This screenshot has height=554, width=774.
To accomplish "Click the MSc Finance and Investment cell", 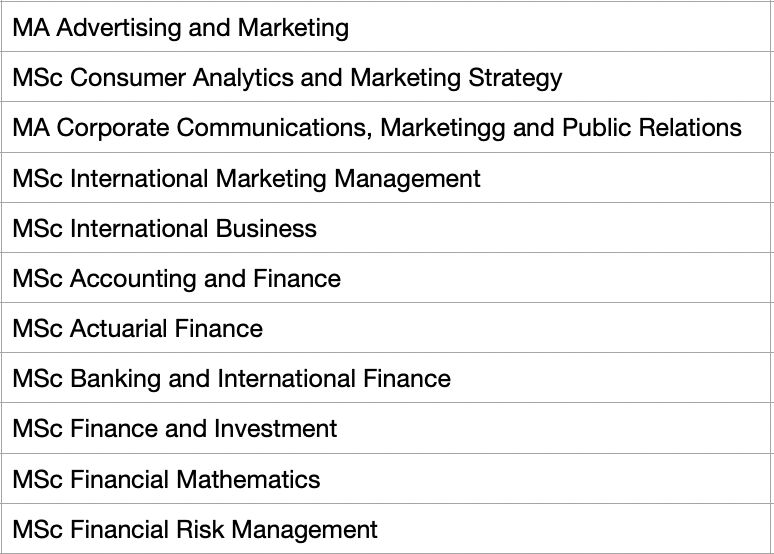I will (175, 429).
